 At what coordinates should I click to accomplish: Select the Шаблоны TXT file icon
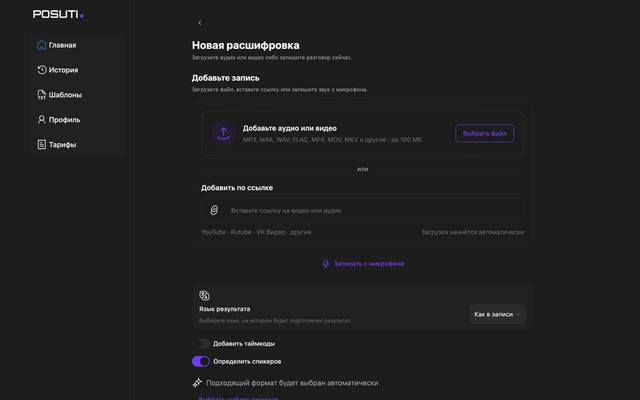click(x=42, y=95)
